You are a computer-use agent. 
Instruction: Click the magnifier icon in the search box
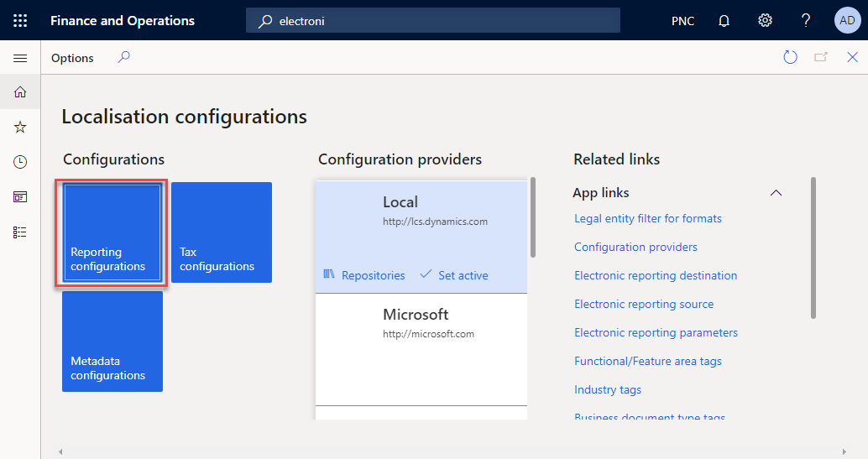tap(265, 21)
